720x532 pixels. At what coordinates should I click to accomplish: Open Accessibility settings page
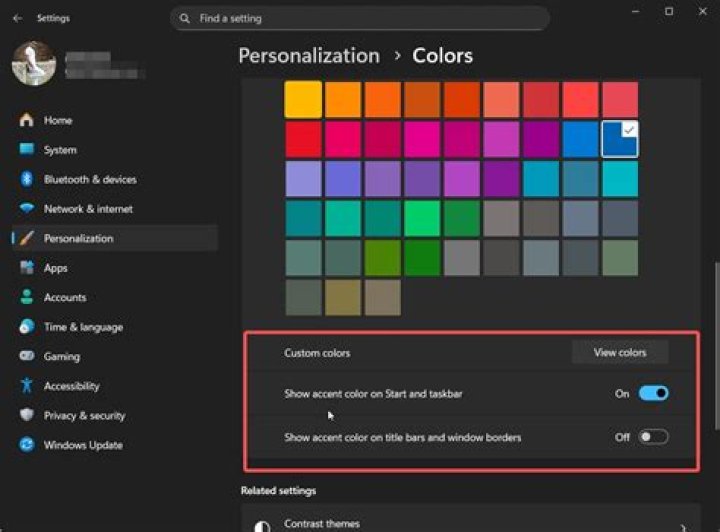[x=115, y=386]
